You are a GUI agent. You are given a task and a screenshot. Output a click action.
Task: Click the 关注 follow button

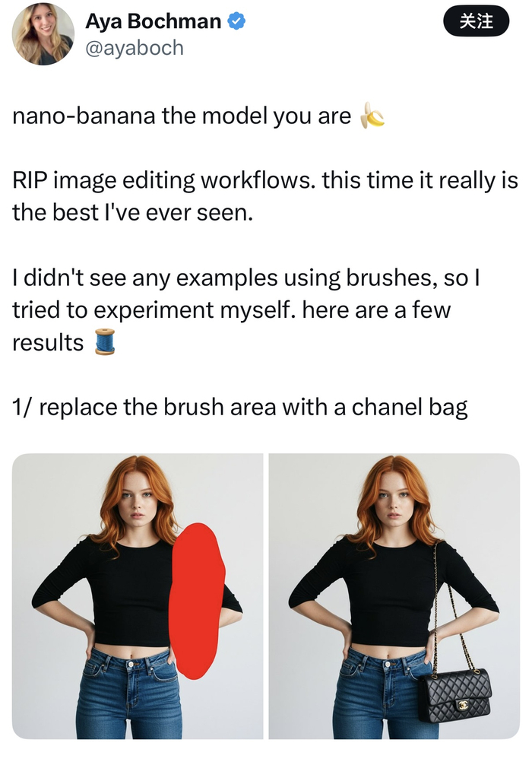click(476, 21)
